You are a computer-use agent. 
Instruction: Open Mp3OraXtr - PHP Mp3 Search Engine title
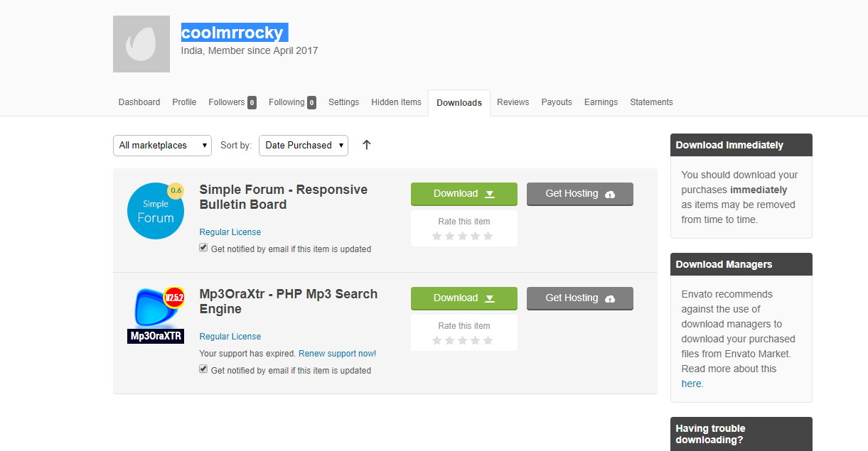[289, 302]
